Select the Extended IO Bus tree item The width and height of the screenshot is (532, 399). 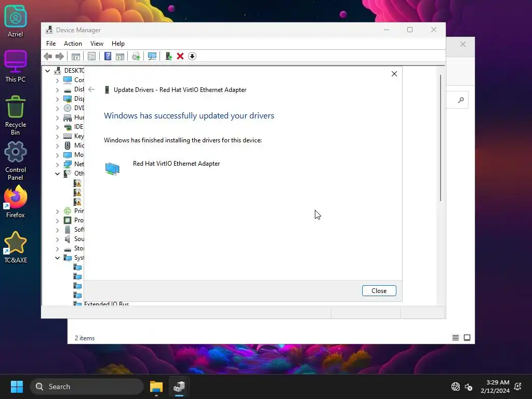click(x=106, y=303)
